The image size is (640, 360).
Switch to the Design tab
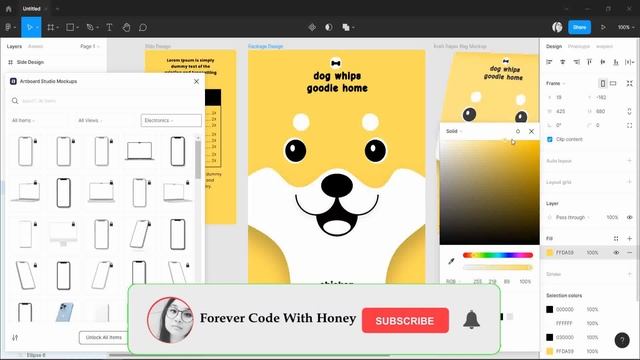(x=554, y=46)
